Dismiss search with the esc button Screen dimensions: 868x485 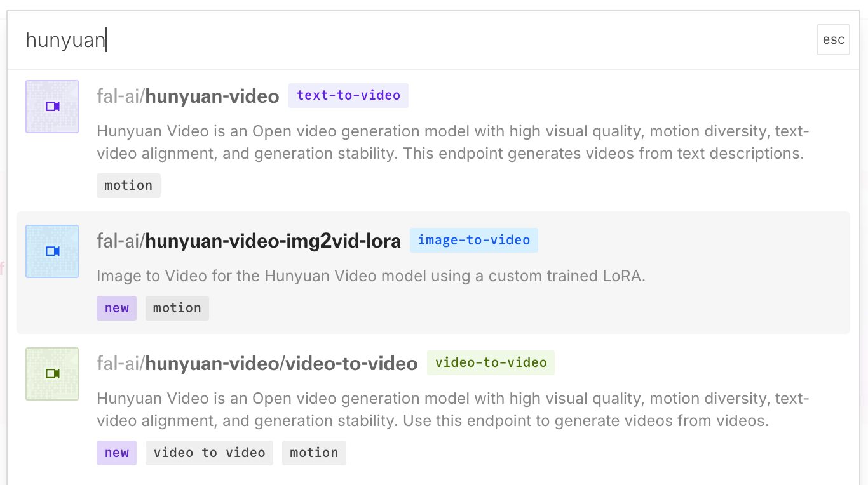[x=833, y=40]
